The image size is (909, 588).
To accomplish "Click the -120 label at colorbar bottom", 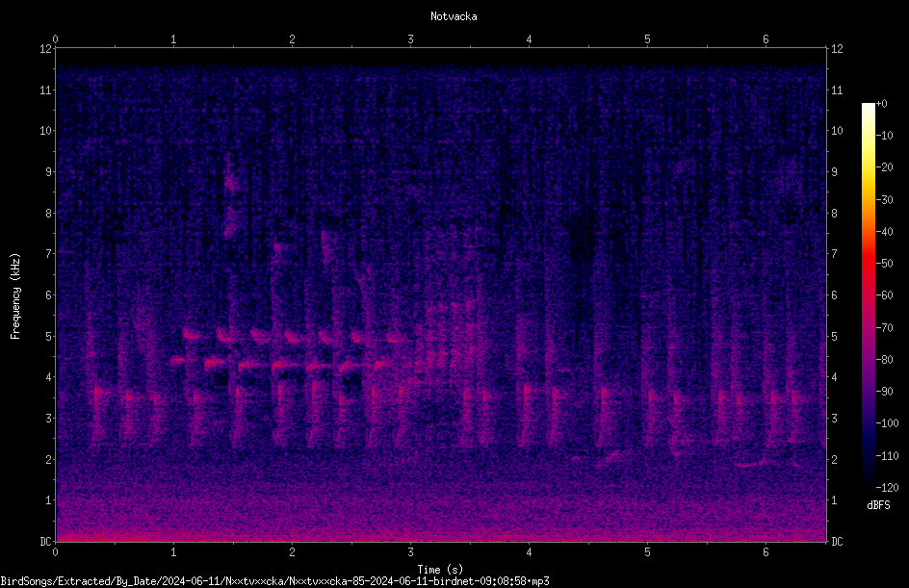I will point(887,487).
